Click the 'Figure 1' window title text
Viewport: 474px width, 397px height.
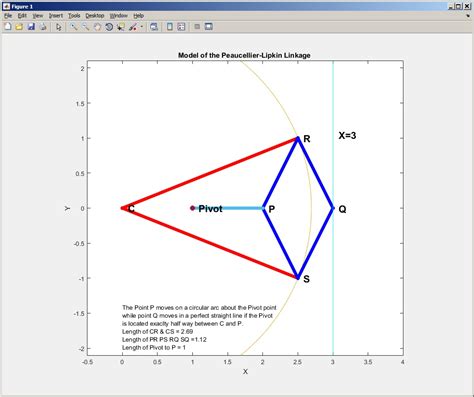coord(22,6)
